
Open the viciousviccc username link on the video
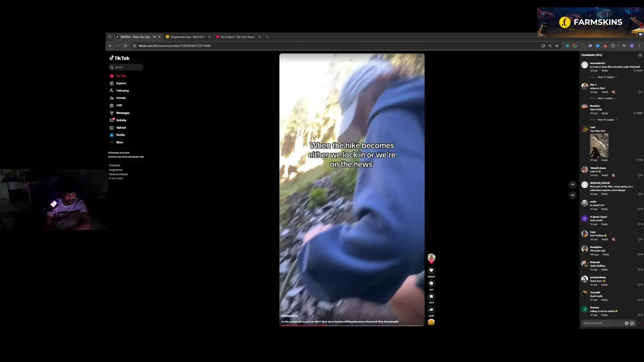click(289, 316)
